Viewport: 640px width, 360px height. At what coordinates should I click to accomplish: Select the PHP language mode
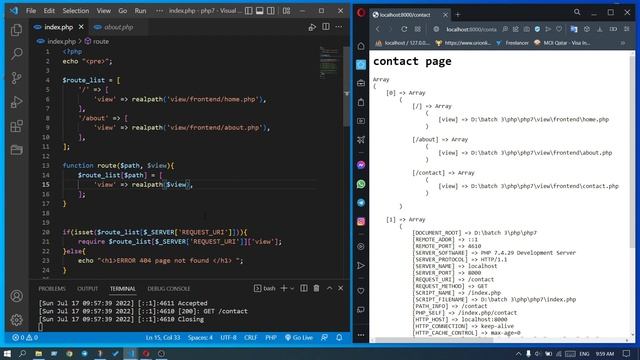(271, 338)
